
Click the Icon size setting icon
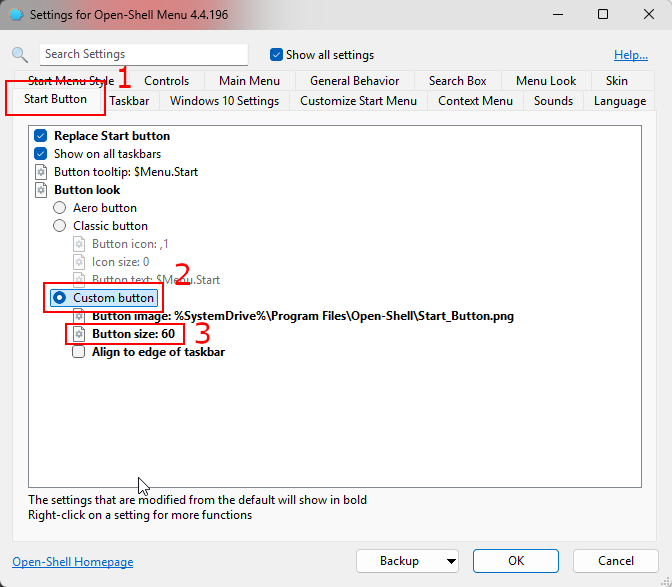click(79, 262)
